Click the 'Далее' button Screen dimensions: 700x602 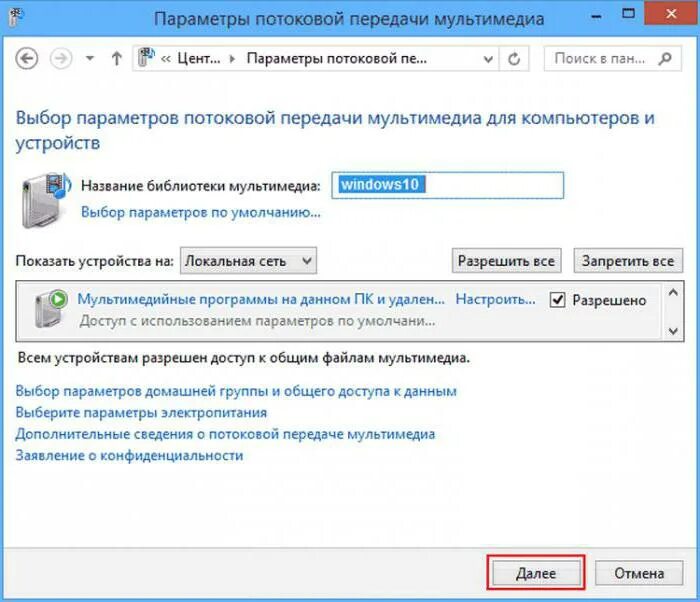(x=536, y=573)
